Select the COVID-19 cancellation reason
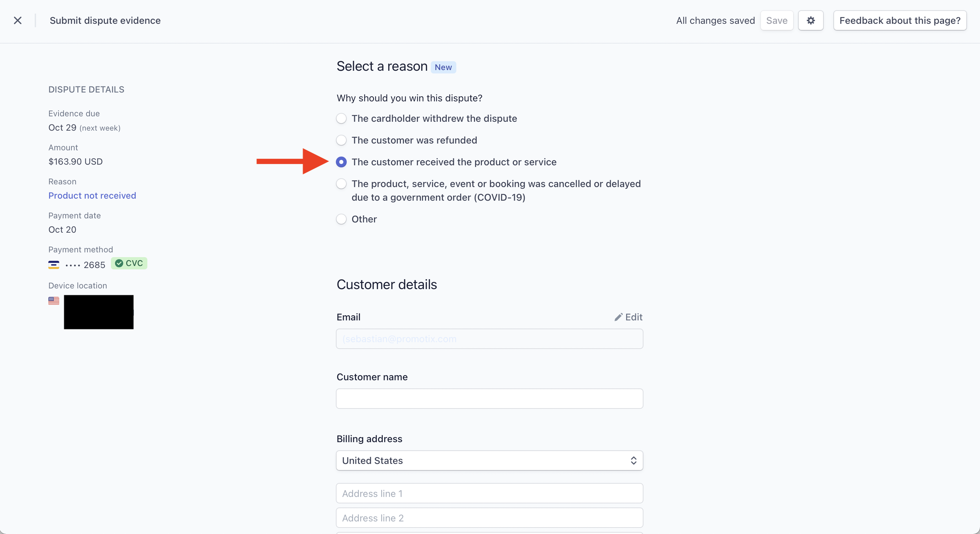 point(341,183)
